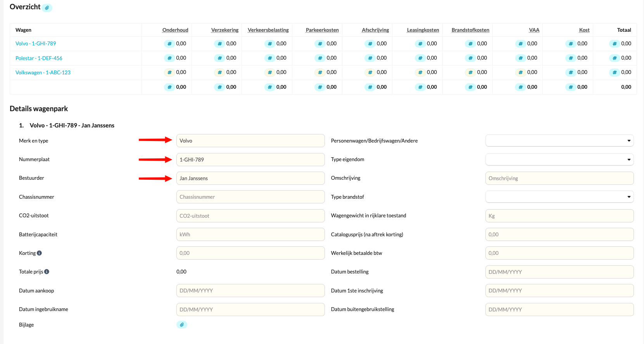This screenshot has width=644, height=344.
Task: Select the hash icon for Volkswagen Afschrijving
Action: click(370, 72)
